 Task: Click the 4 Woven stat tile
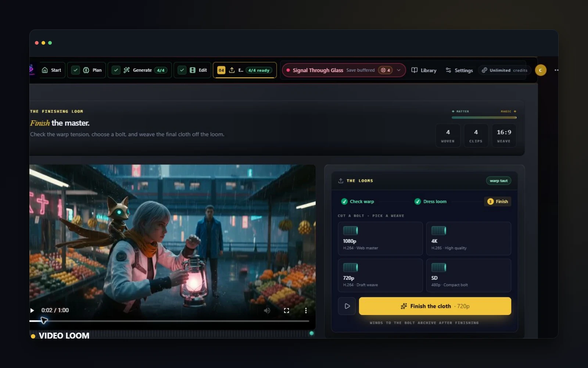coord(448,136)
